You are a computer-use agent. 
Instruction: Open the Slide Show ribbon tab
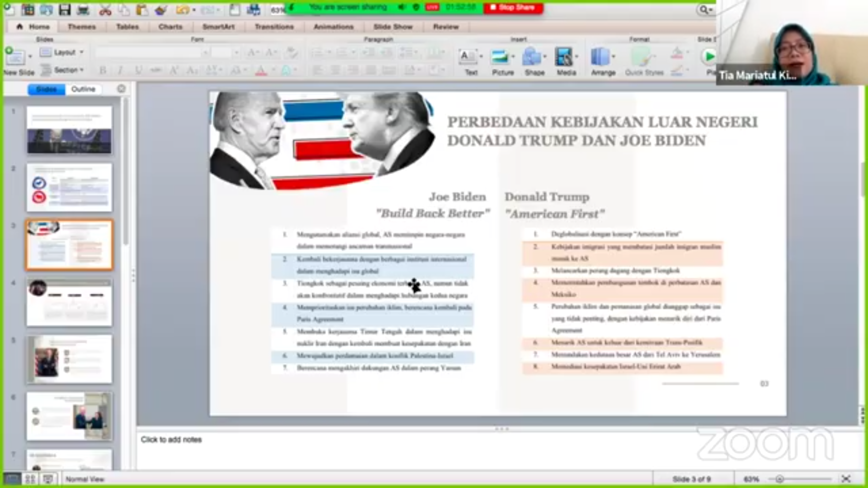(x=393, y=27)
